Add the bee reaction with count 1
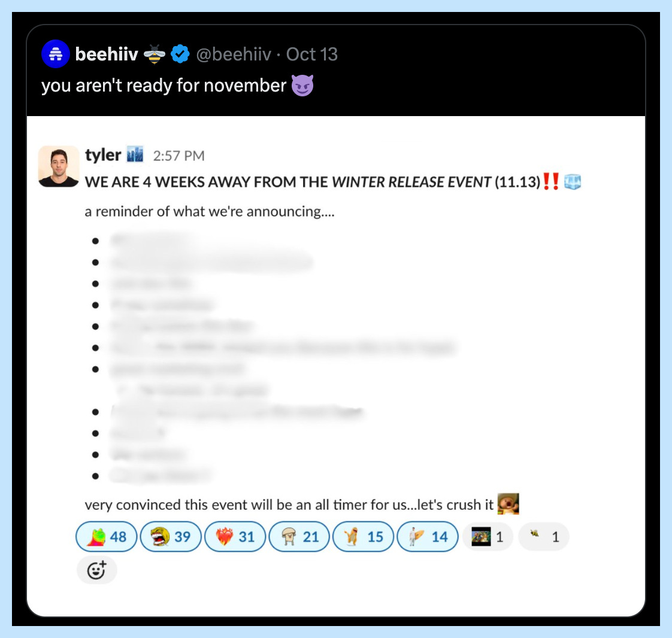Image resolution: width=672 pixels, height=638 pixels. (x=544, y=536)
